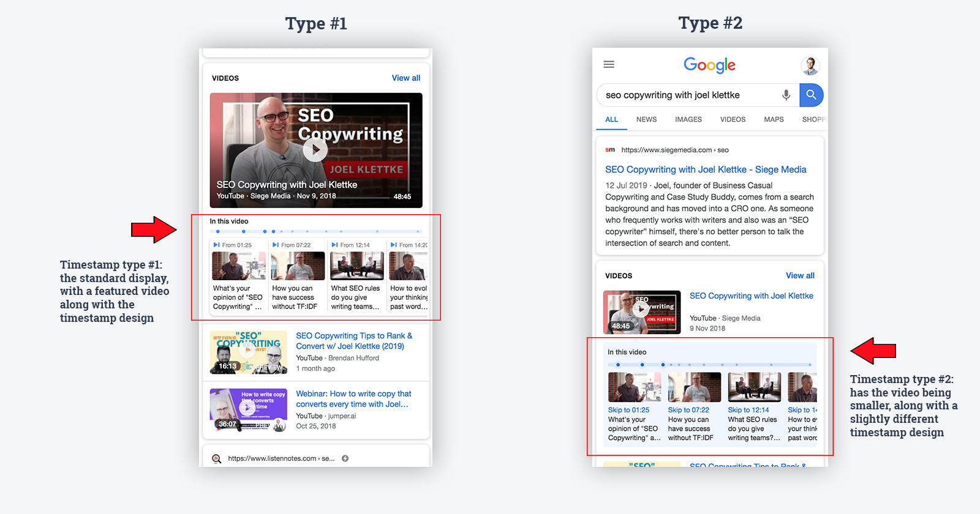The height and width of the screenshot is (514, 980).
Task: Open the Google hamburger menu
Action: tap(609, 64)
